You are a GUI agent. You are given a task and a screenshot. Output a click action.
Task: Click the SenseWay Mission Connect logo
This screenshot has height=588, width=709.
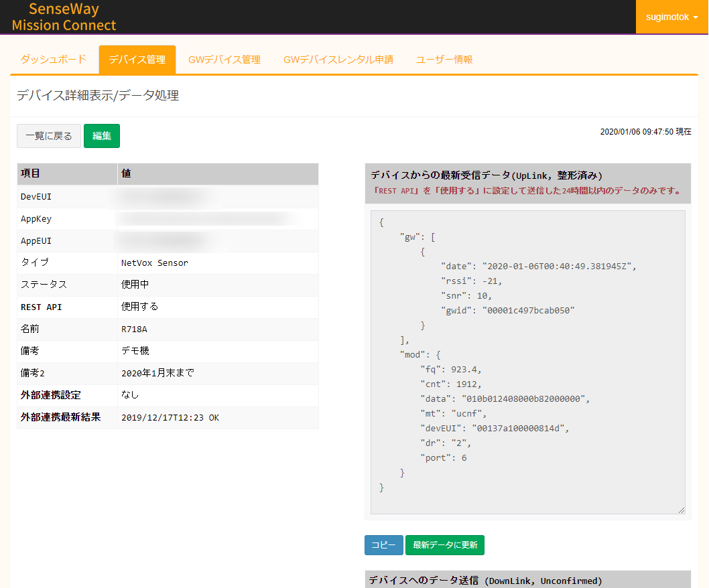pyautogui.click(x=64, y=17)
